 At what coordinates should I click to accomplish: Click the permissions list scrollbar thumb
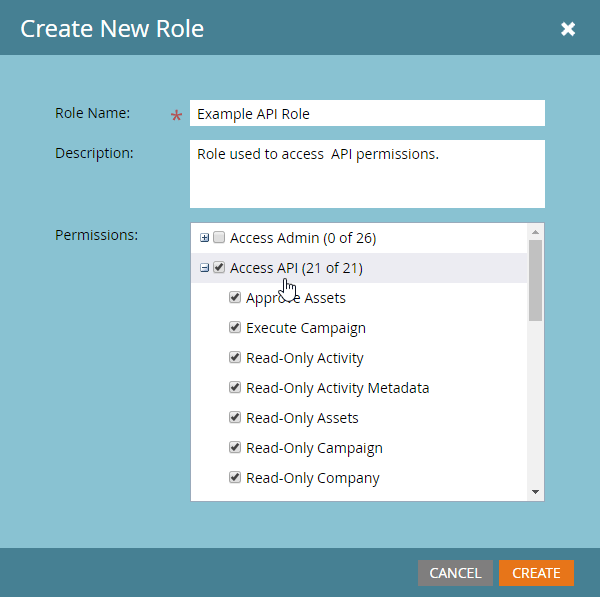536,280
